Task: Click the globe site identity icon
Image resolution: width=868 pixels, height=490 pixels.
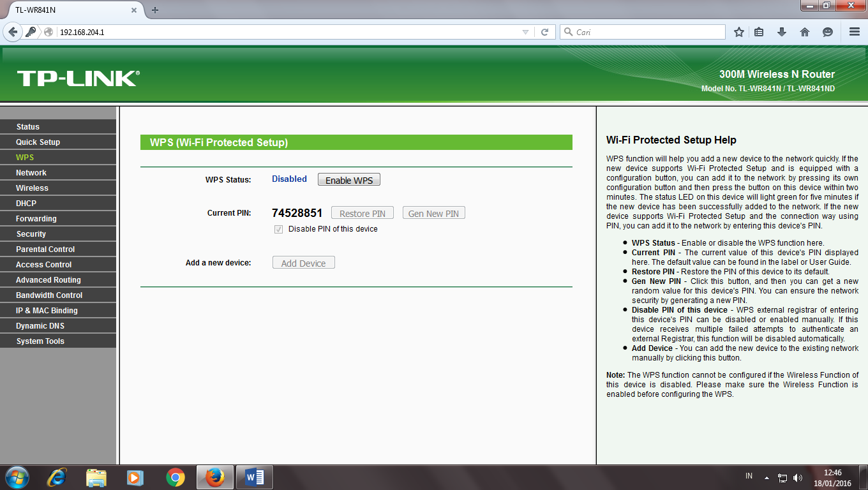Action: point(49,32)
